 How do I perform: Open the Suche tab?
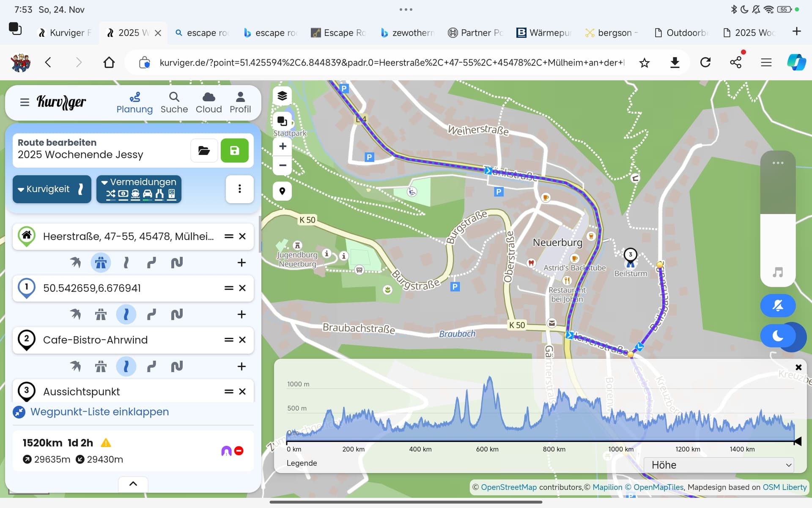174,103
